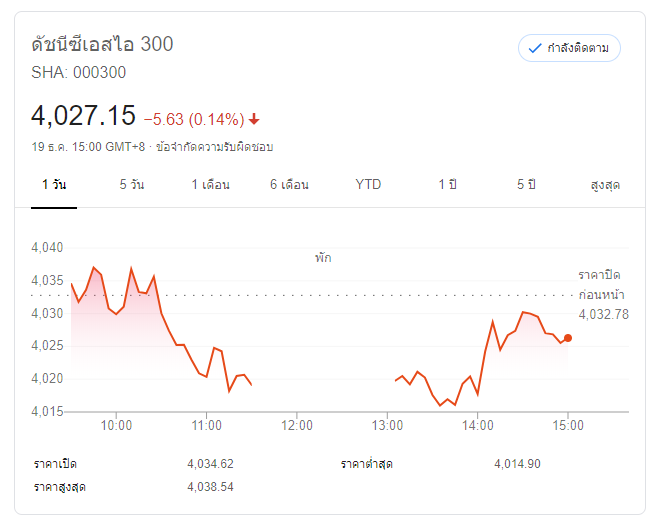656x521 pixels.
Task: Click the red down arrow beside price change
Action: coord(254,119)
